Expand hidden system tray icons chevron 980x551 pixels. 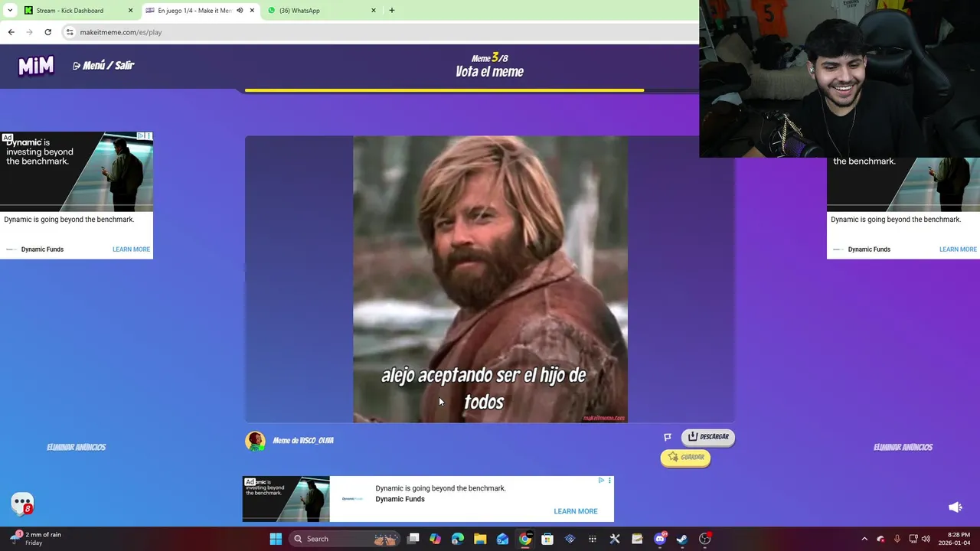pyautogui.click(x=864, y=539)
